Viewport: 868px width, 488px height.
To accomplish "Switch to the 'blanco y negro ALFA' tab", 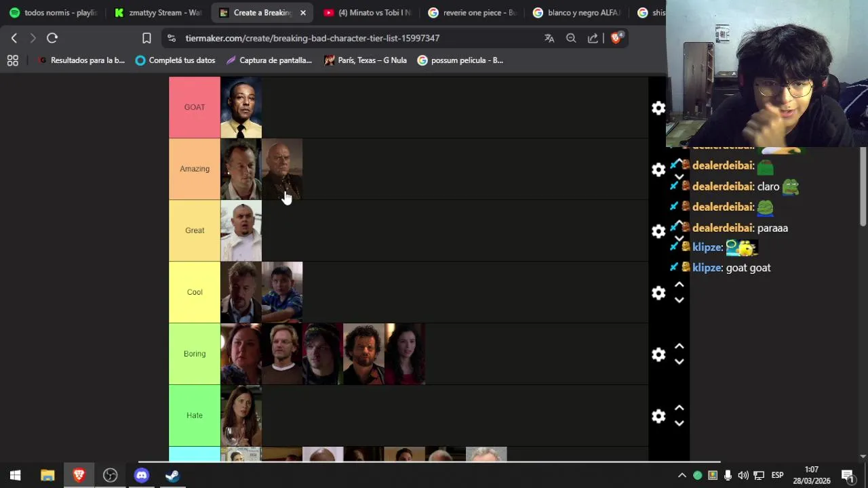I will (577, 12).
